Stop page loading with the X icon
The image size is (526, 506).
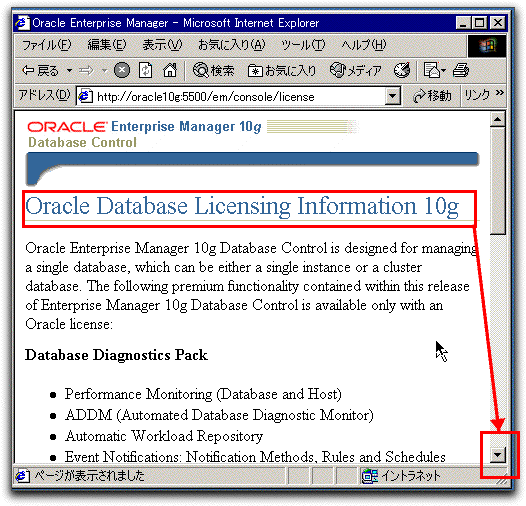pos(122,71)
